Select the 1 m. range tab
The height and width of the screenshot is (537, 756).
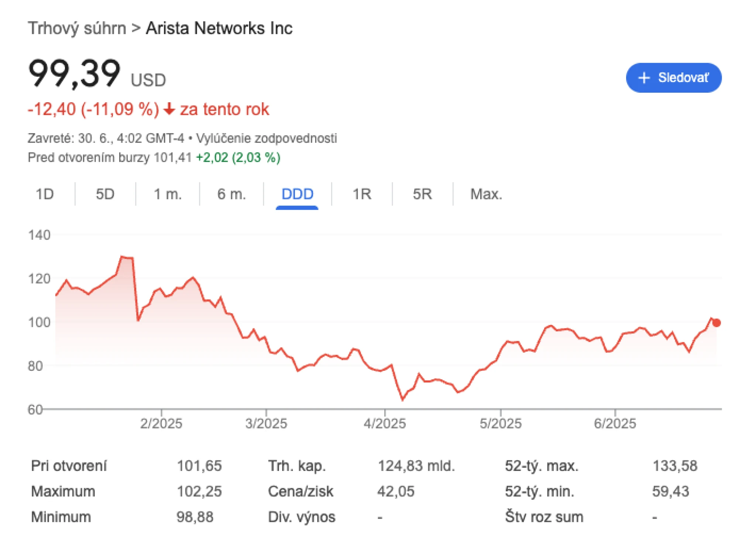point(168,194)
